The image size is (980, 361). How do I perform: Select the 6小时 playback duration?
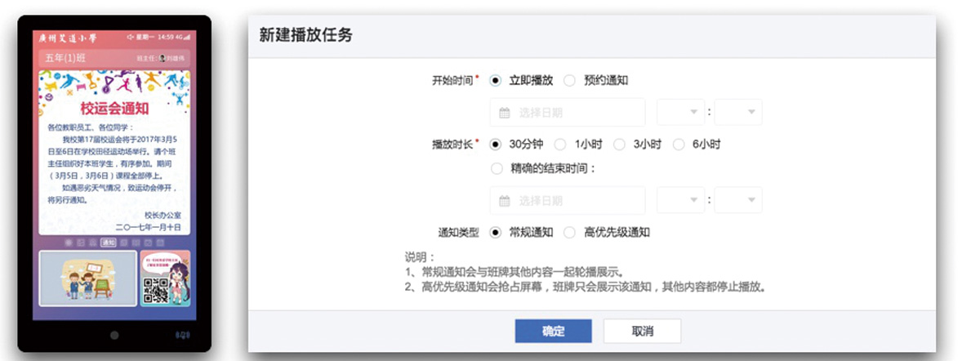[679, 145]
